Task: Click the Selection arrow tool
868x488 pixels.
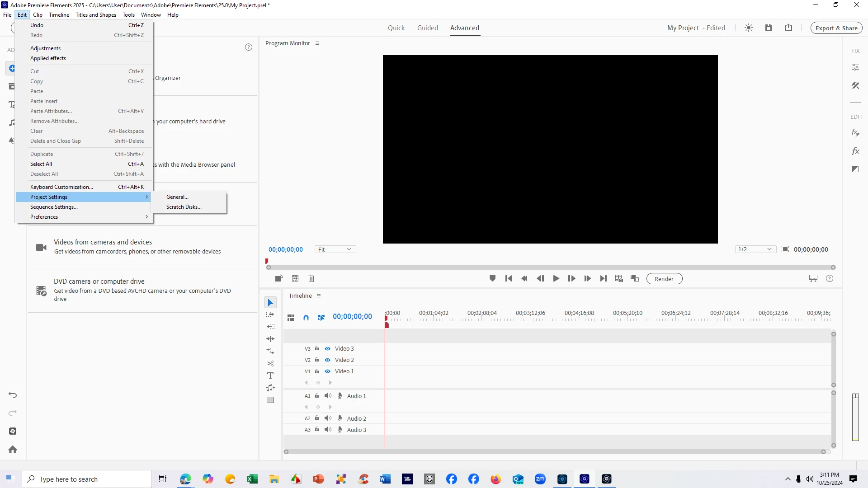Action: coord(270,302)
